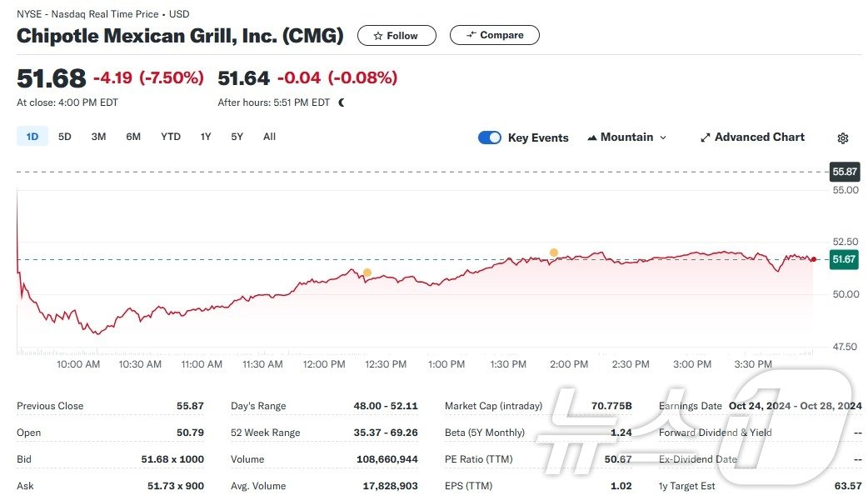Screen dimensions: 868x501
Task: Switch chart to 3M range
Action: 98,137
